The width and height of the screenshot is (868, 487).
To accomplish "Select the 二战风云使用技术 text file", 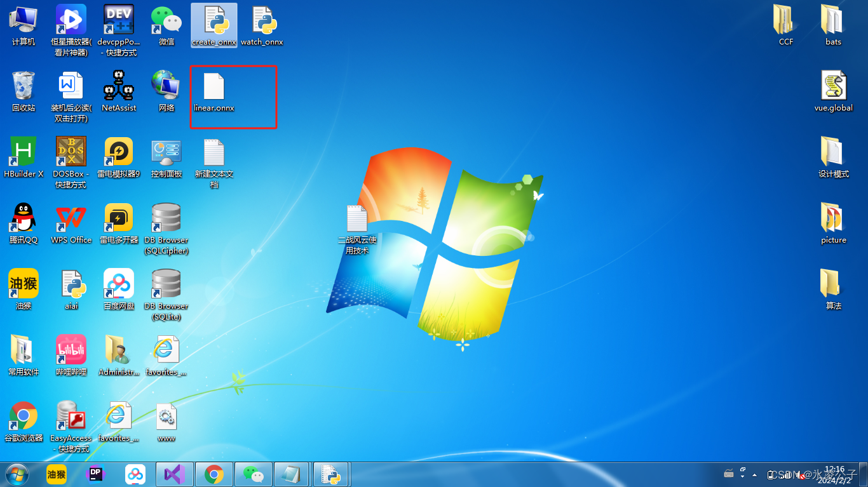I will (357, 230).
